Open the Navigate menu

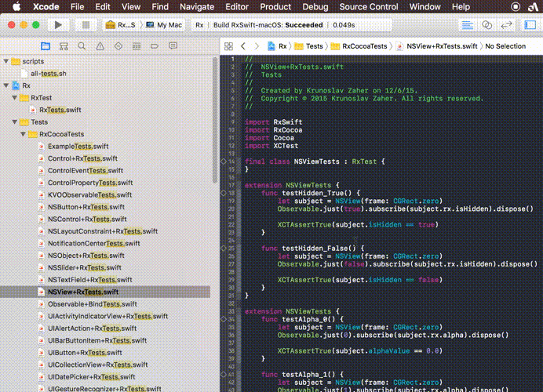pos(197,6)
